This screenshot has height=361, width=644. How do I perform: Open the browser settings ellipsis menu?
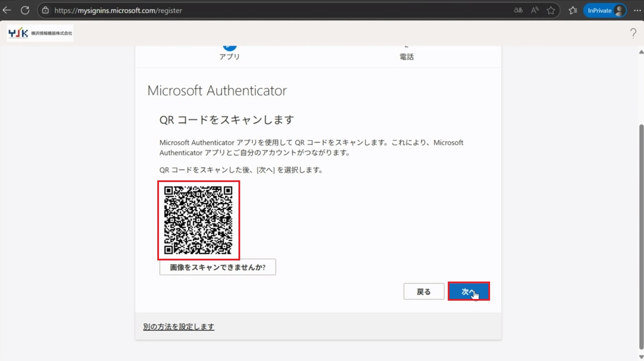[x=637, y=10]
